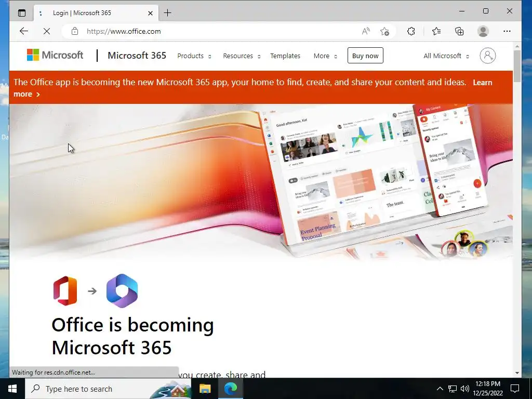Click the scrollbar down arrow

(x=517, y=373)
